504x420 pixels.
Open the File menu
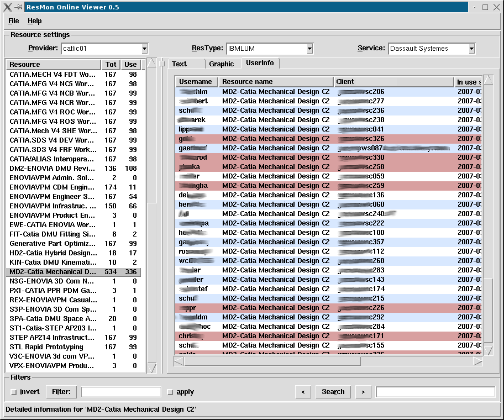[13, 21]
